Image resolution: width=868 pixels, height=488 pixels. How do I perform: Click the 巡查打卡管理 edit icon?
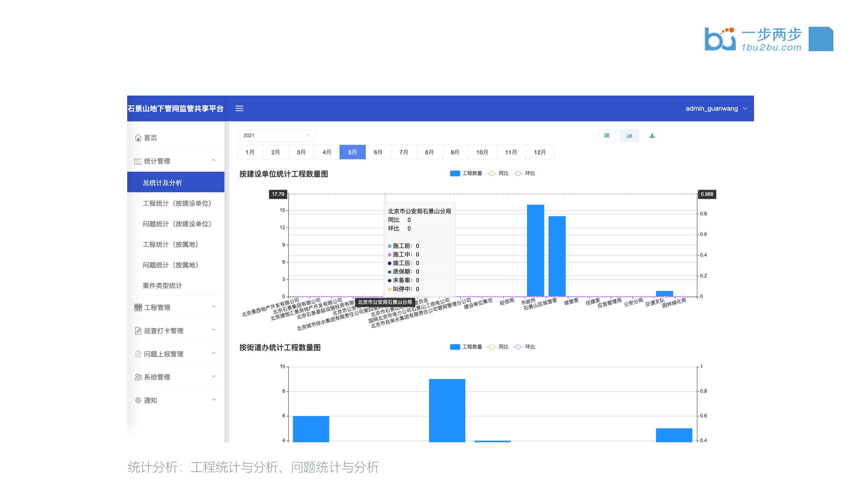click(138, 331)
